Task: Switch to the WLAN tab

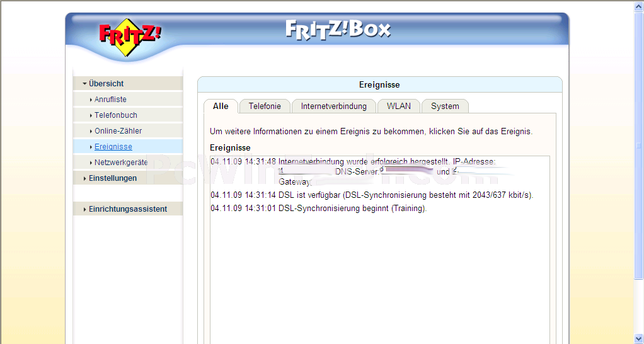Action: click(399, 106)
